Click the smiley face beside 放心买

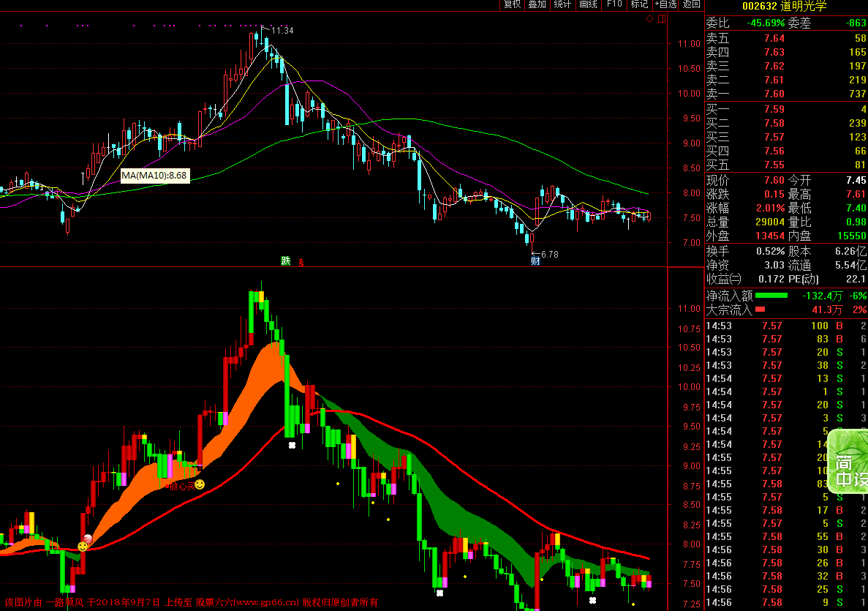pyautogui.click(x=199, y=484)
